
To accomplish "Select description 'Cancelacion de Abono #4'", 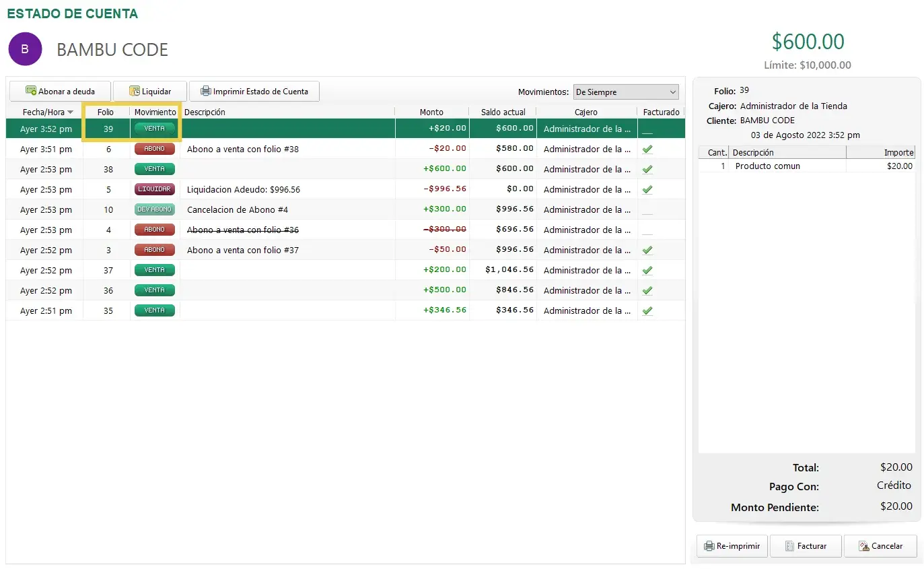I will [x=238, y=209].
